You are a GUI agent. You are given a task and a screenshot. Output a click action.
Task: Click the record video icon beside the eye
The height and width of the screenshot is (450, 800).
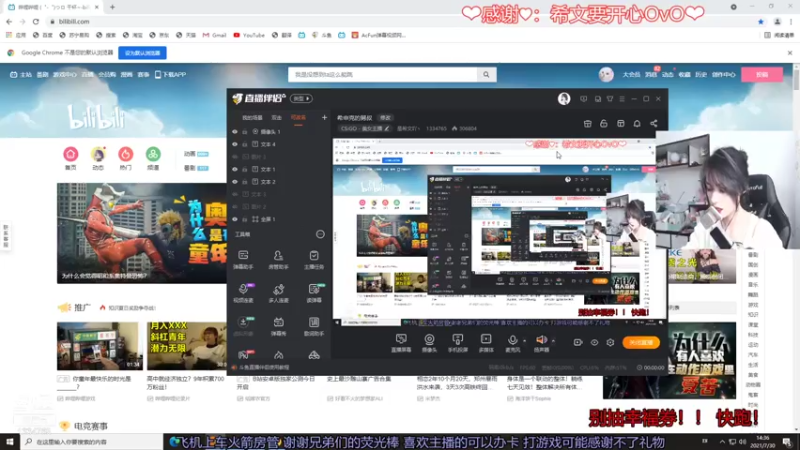tap(578, 342)
